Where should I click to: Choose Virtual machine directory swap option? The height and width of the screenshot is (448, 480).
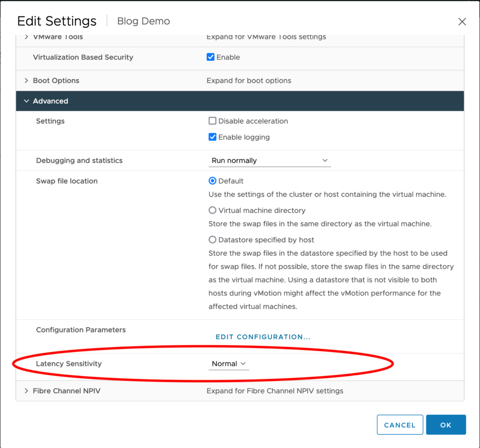coord(212,210)
